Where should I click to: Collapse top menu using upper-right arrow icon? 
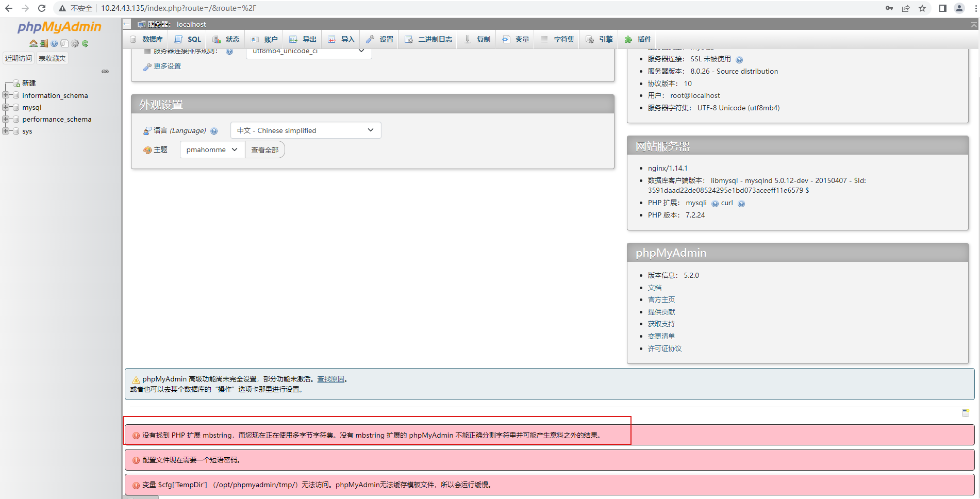tap(974, 24)
